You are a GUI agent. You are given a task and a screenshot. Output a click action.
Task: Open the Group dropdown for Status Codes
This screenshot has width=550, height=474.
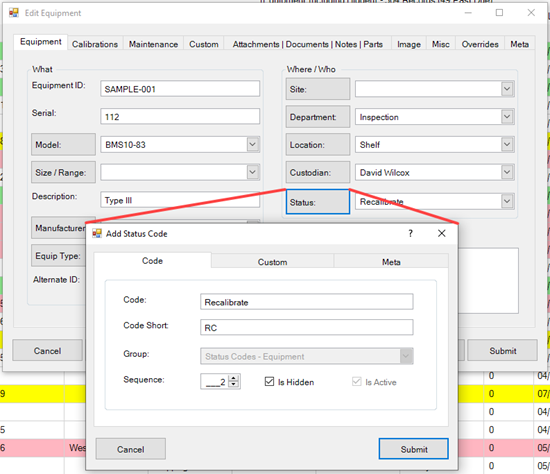point(406,356)
